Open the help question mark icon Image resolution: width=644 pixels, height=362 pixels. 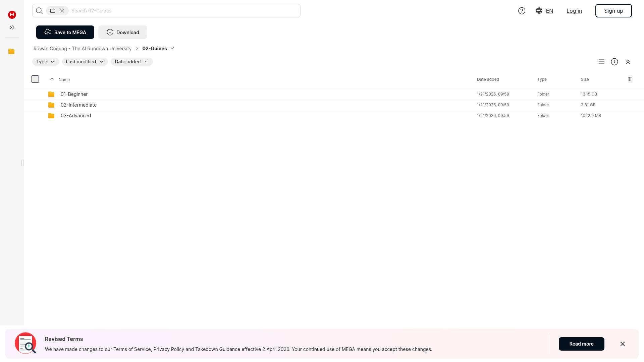(522, 11)
